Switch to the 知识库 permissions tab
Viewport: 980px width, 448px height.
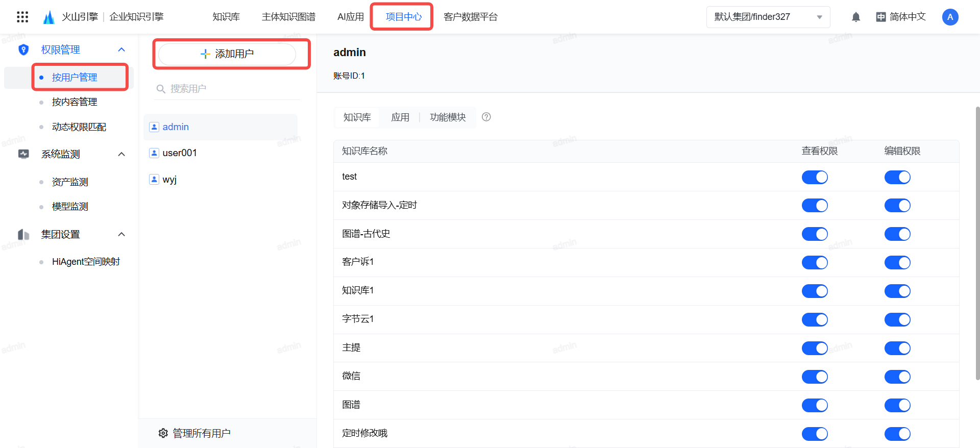[357, 117]
